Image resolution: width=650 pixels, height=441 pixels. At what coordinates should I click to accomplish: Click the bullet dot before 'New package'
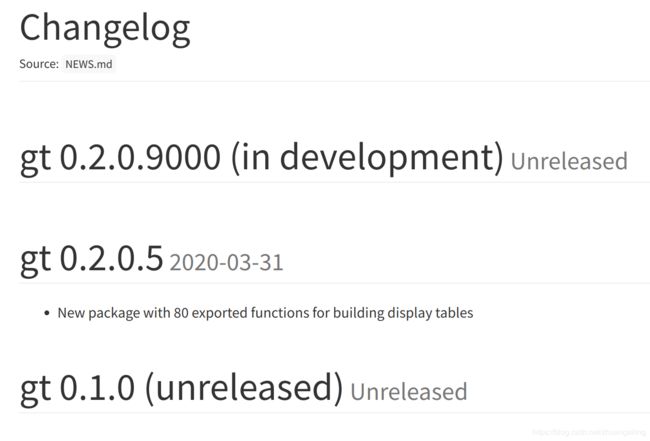[47, 313]
